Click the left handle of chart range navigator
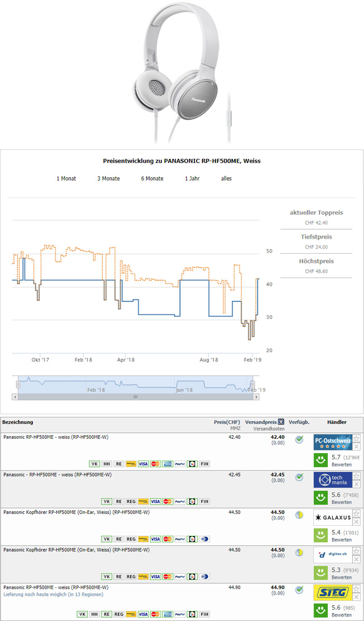Viewport: 364px width, 621px height. [x=18, y=385]
